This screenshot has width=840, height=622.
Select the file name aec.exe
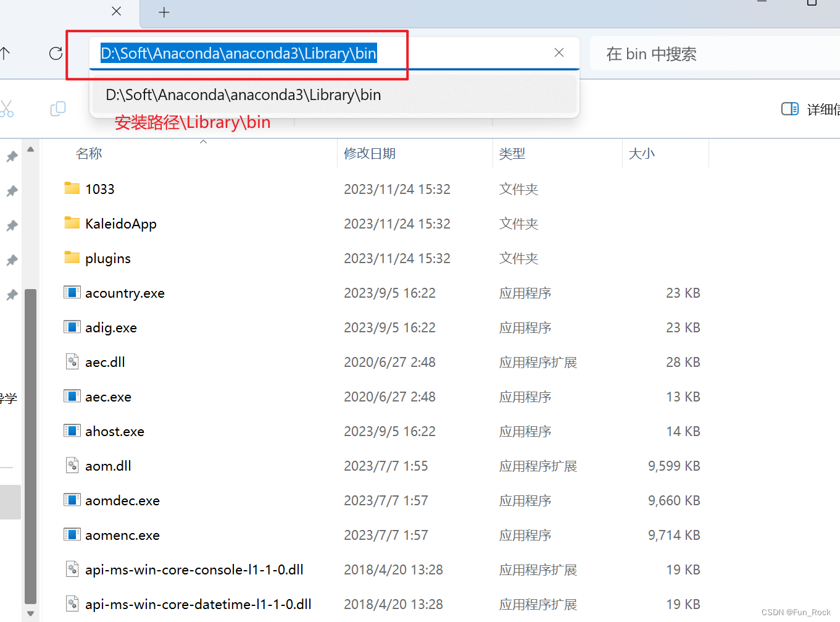pos(108,397)
